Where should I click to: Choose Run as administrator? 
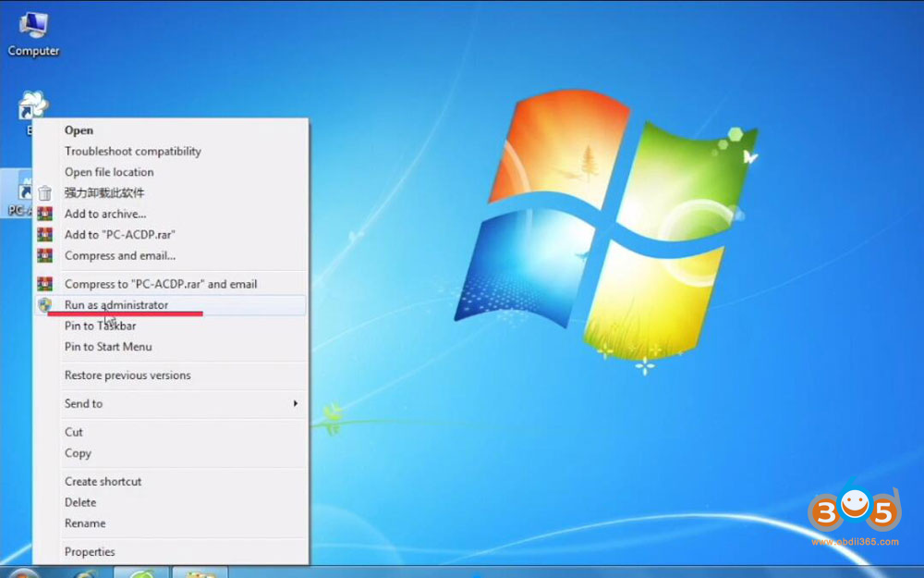(x=116, y=305)
